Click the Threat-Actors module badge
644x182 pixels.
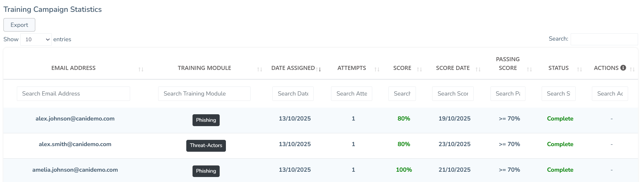[x=206, y=145]
